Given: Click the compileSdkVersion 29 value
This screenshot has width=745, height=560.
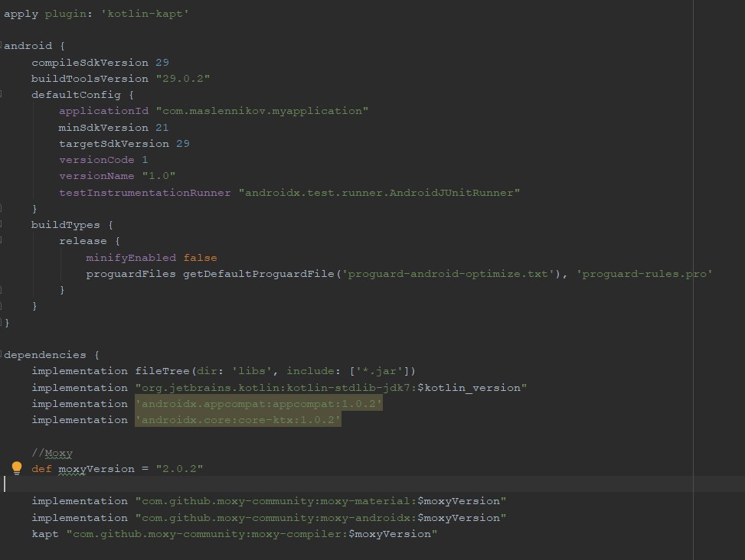Looking at the screenshot, I should [x=162, y=63].
